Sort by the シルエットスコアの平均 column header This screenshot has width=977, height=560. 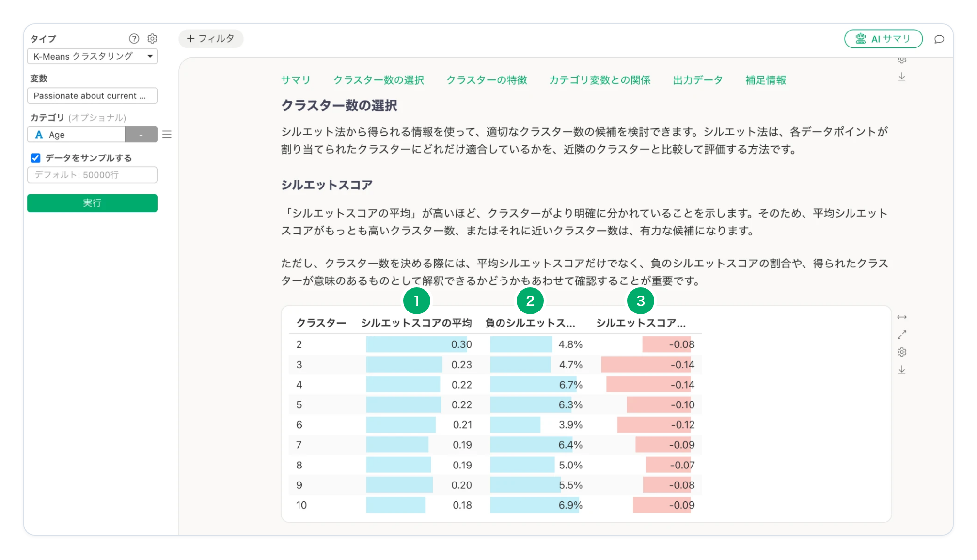pyautogui.click(x=416, y=323)
